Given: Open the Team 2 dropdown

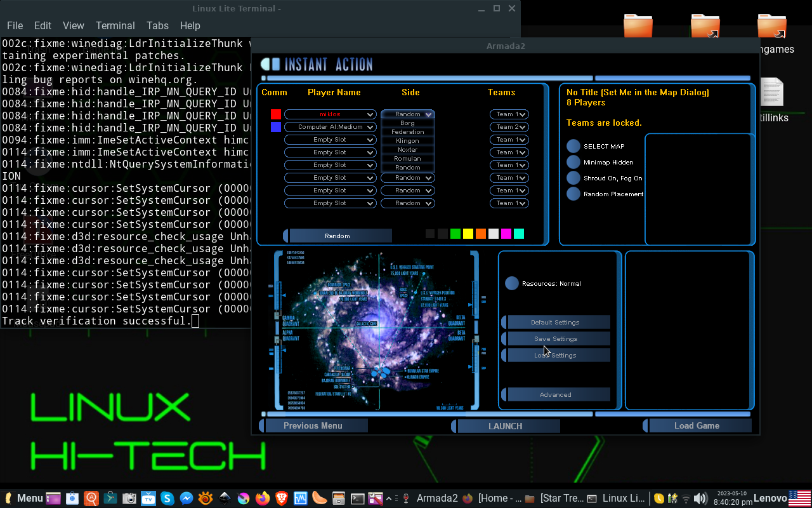Looking at the screenshot, I should (509, 127).
